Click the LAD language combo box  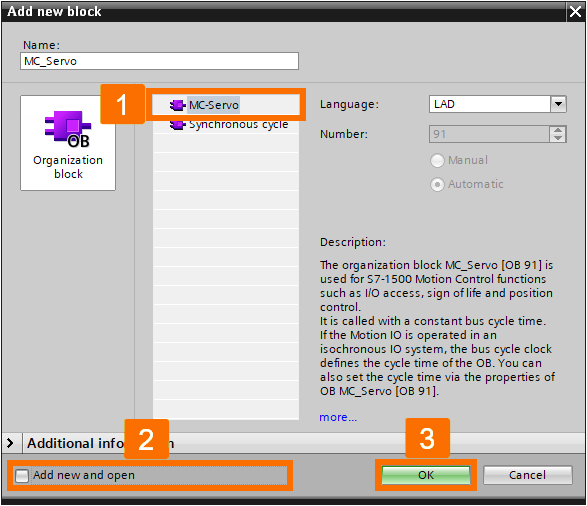pos(498,104)
